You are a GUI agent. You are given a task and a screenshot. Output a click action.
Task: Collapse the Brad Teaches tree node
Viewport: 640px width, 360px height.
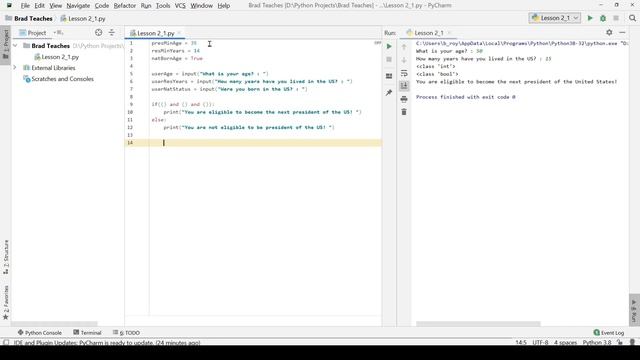point(15,46)
